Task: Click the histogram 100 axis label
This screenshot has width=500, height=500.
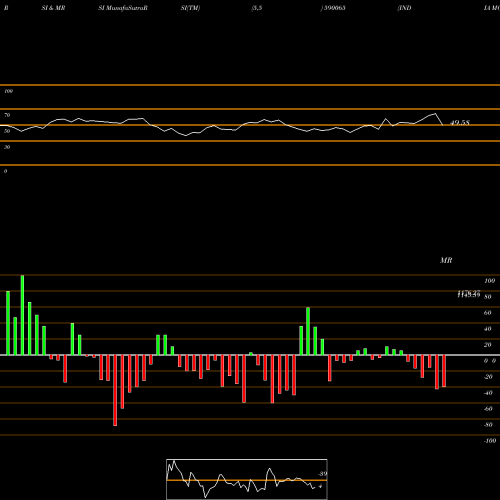Action: (489, 281)
